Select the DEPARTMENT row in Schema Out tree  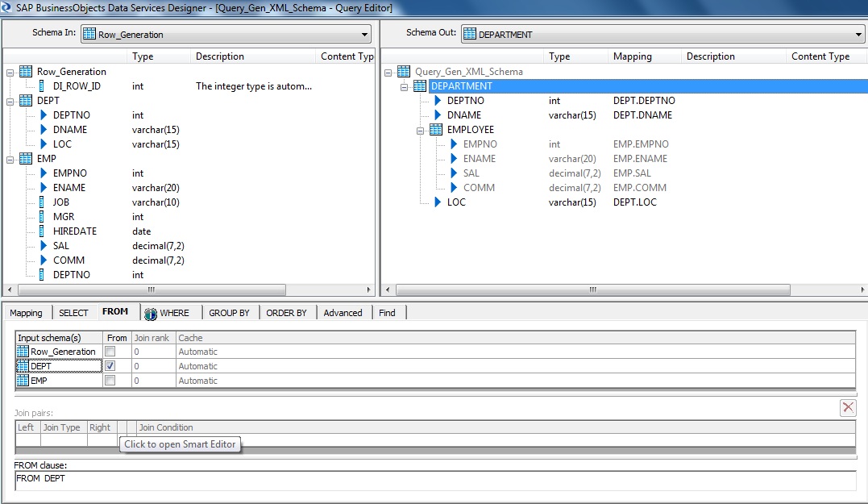click(648, 85)
